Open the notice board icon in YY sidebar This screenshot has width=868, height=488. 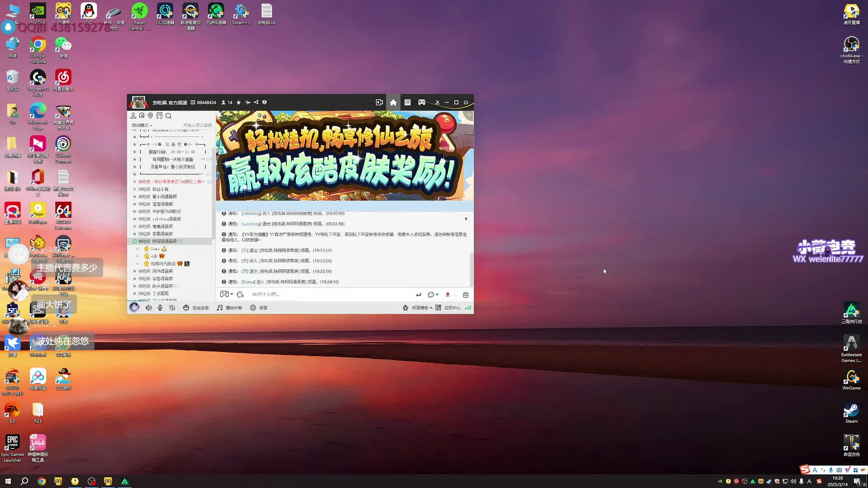pyautogui.click(x=159, y=116)
